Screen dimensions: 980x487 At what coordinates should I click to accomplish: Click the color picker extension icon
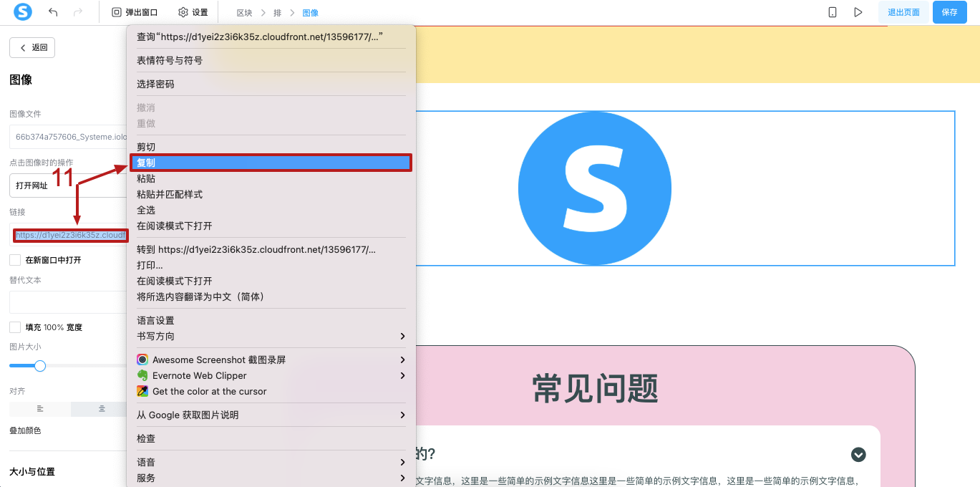[x=142, y=391]
